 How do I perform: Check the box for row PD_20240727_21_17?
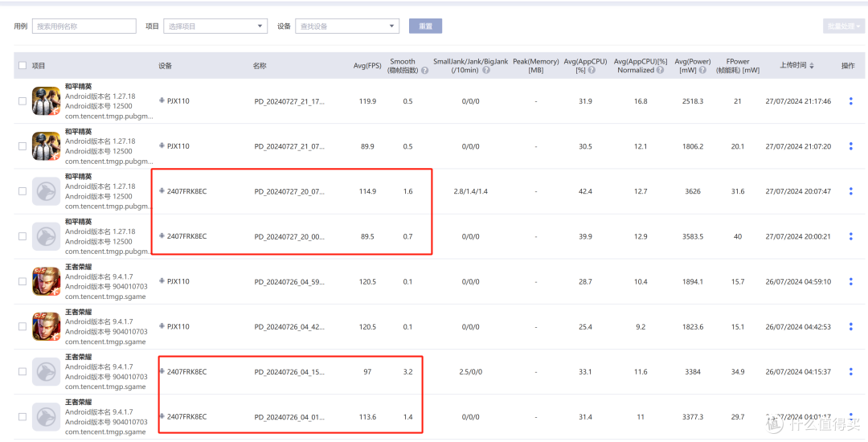[x=23, y=101]
